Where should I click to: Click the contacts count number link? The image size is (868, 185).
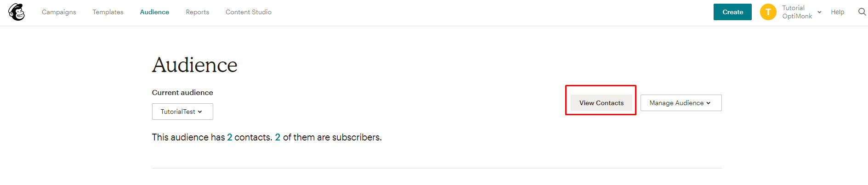(230, 137)
